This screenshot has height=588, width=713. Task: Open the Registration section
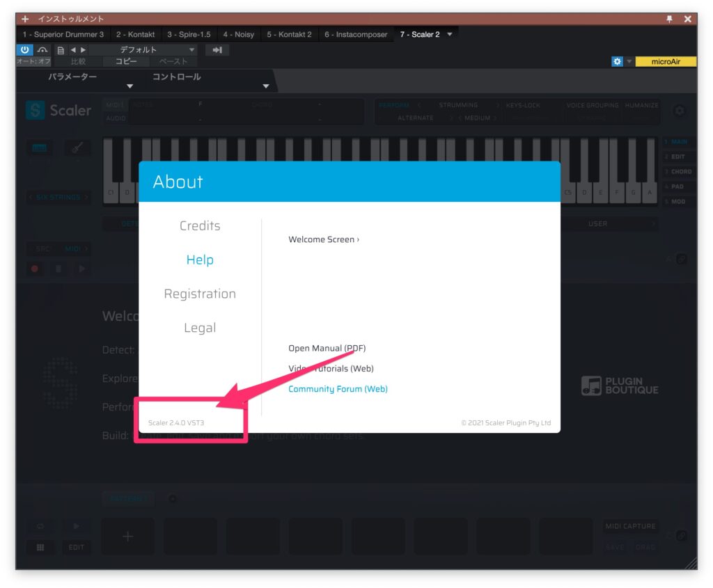(x=200, y=294)
